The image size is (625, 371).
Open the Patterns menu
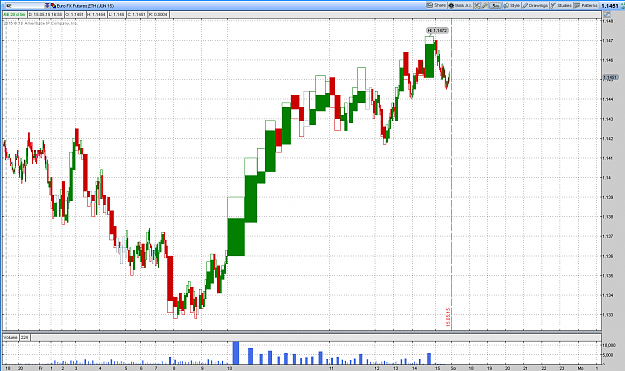pyautogui.click(x=586, y=6)
